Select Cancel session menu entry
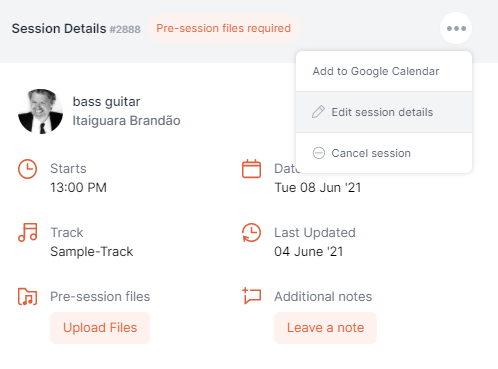The width and height of the screenshot is (498, 369). 384,153
